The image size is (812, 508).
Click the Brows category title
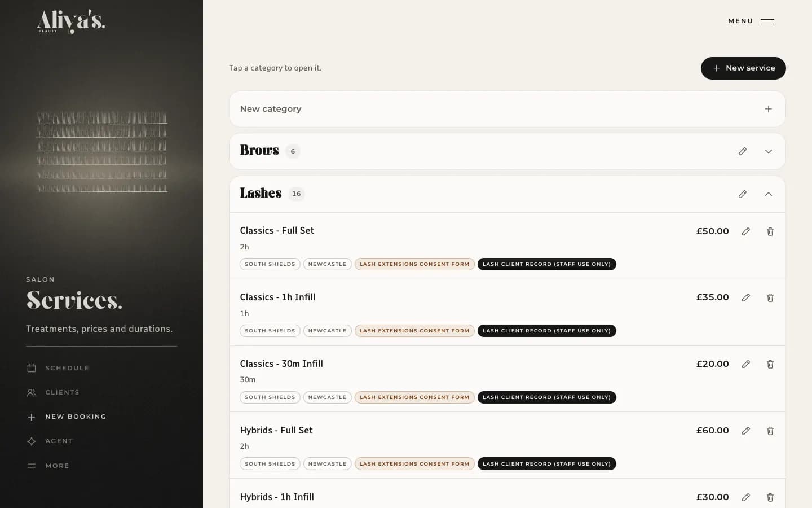[259, 150]
